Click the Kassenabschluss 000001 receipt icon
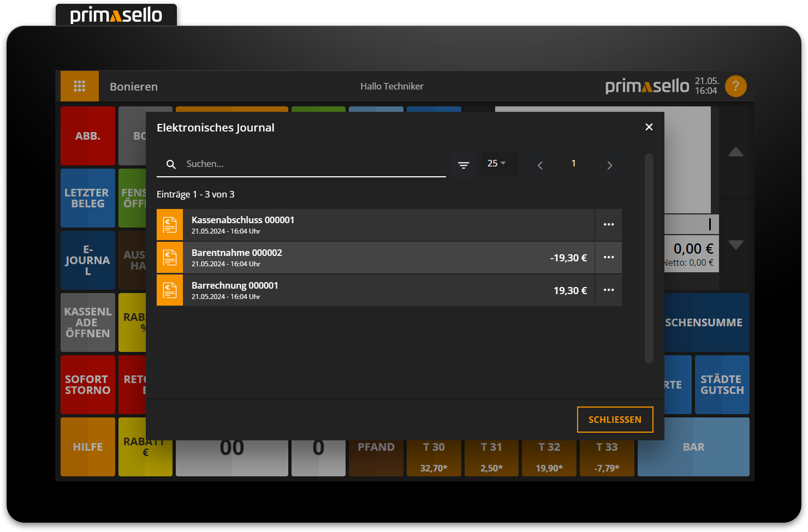808x532 pixels. pyautogui.click(x=170, y=225)
